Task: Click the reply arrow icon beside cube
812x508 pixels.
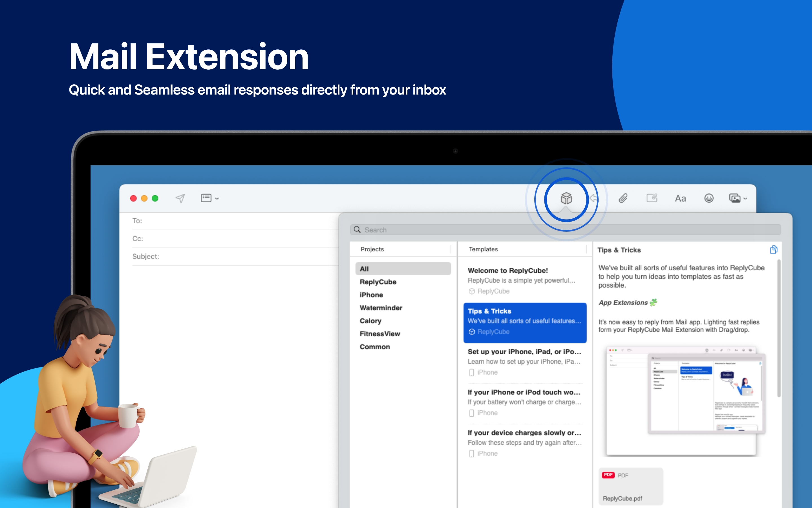Action: click(x=593, y=198)
